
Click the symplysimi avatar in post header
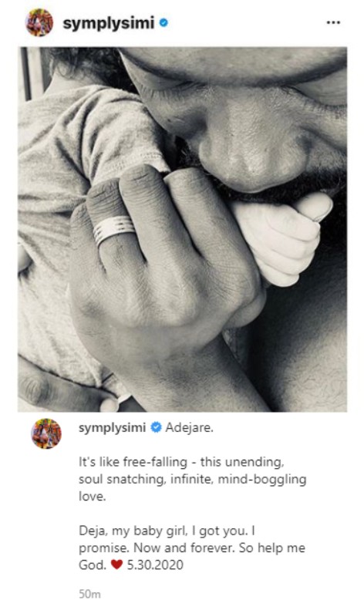click(x=39, y=22)
